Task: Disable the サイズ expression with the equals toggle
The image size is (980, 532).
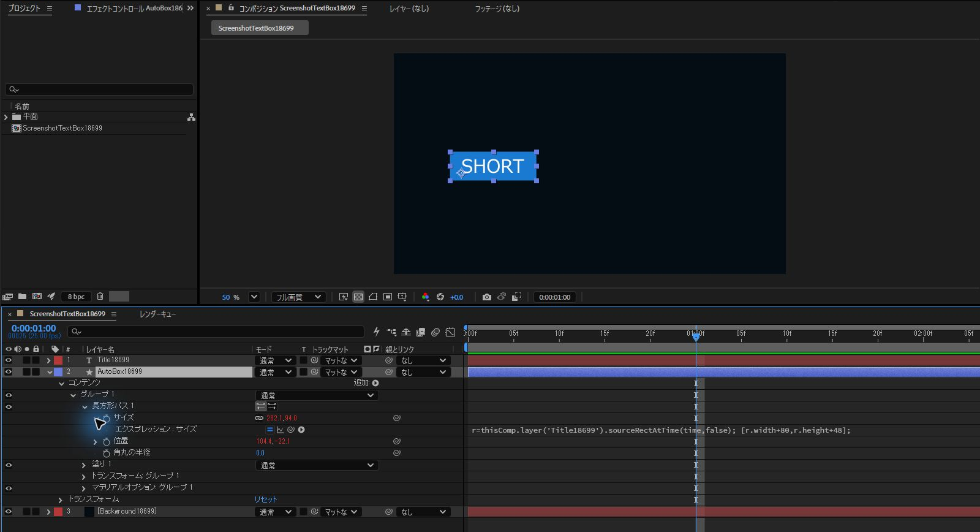Action: [x=269, y=430]
